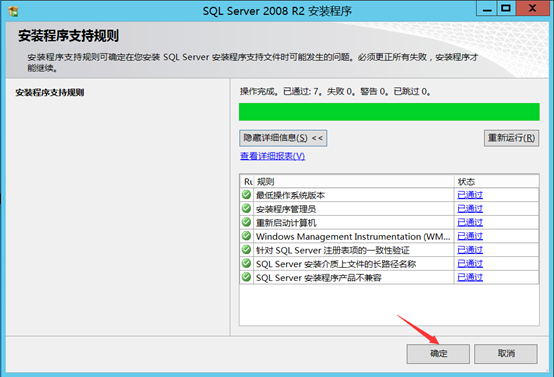Open 已通过 link for Windows Management Instrumentation
This screenshot has height=377, width=554.
pyautogui.click(x=470, y=236)
